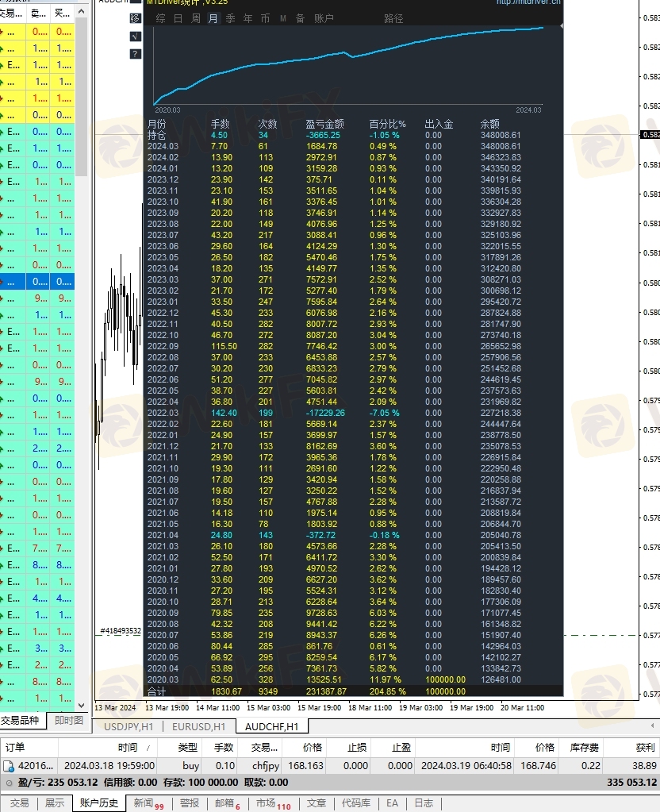Select the AUDCHF,H1 chart tab

[x=272, y=726]
